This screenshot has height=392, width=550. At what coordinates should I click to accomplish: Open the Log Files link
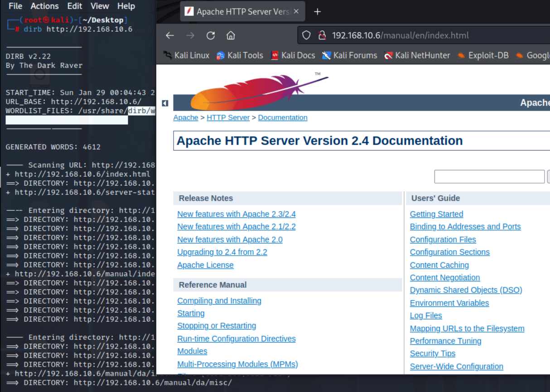426,315
